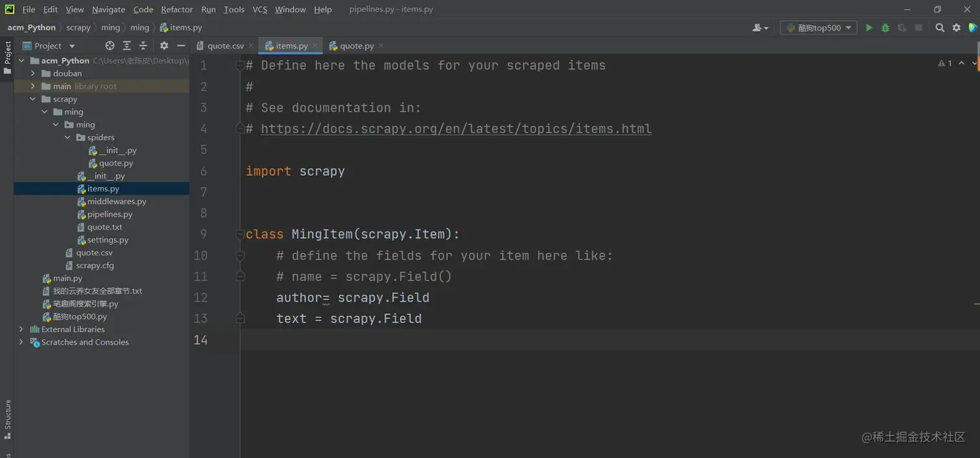Run the 酷狗top500 configuration
Screen dimensions: 980x458
(x=869, y=28)
